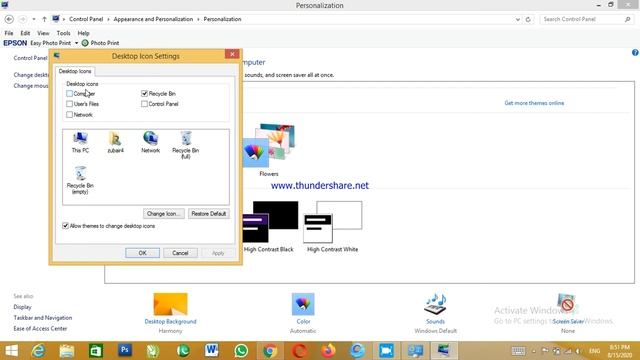Open Firefox from the taskbar
The width and height of the screenshot is (640, 360).
(x=328, y=351)
